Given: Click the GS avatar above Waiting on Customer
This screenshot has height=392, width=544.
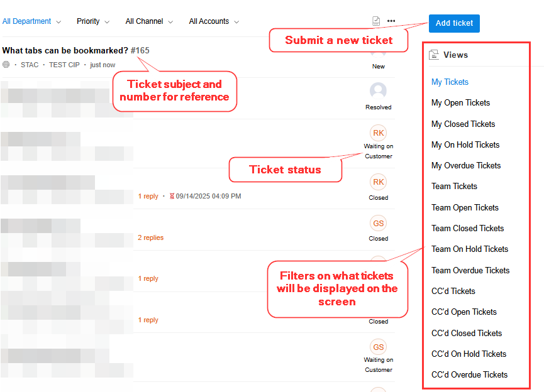Looking at the screenshot, I should 378,347.
